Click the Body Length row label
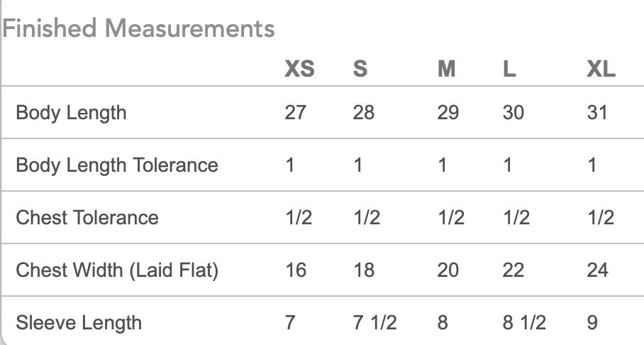 [71, 113]
